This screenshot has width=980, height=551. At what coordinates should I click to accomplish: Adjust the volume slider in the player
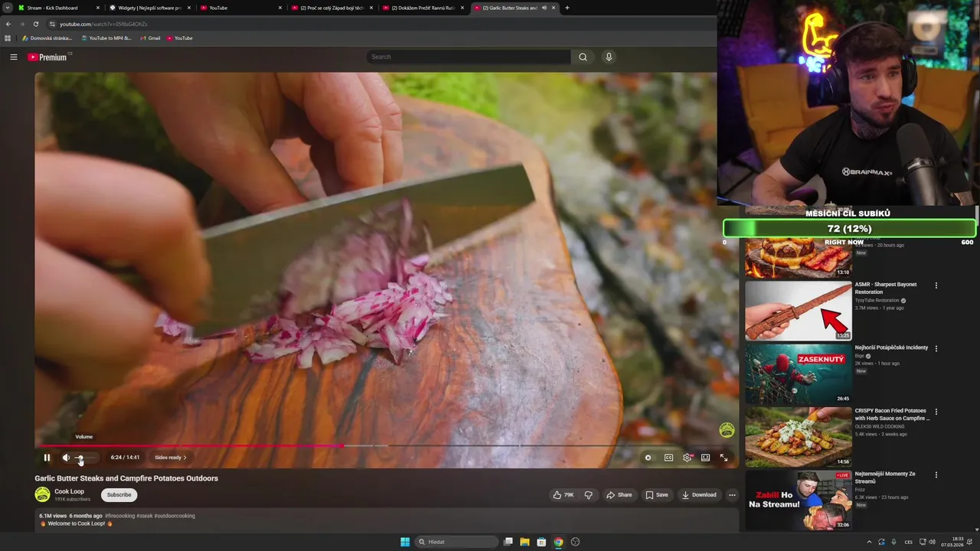pyautogui.click(x=86, y=458)
